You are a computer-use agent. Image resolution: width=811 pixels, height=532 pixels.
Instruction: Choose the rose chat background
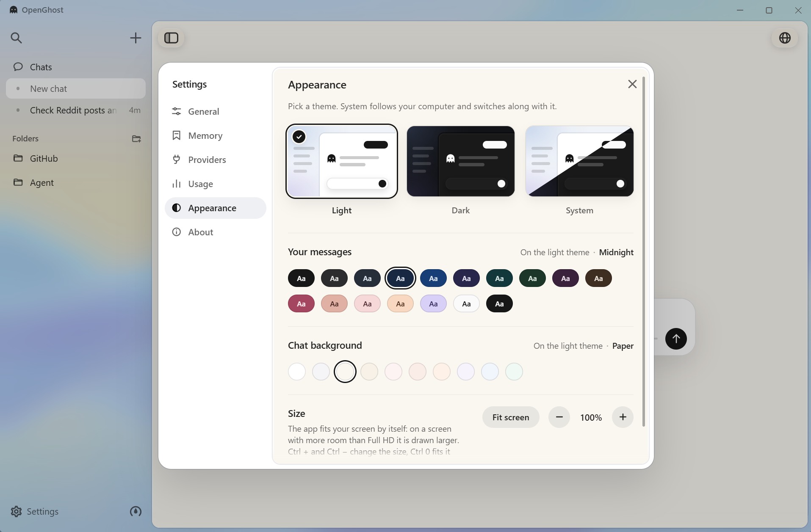pyautogui.click(x=418, y=372)
